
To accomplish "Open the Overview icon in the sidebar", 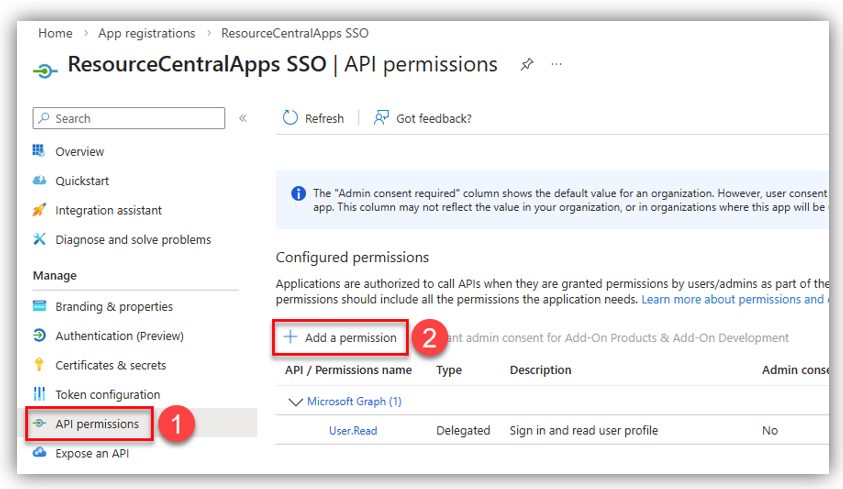I will [40, 151].
